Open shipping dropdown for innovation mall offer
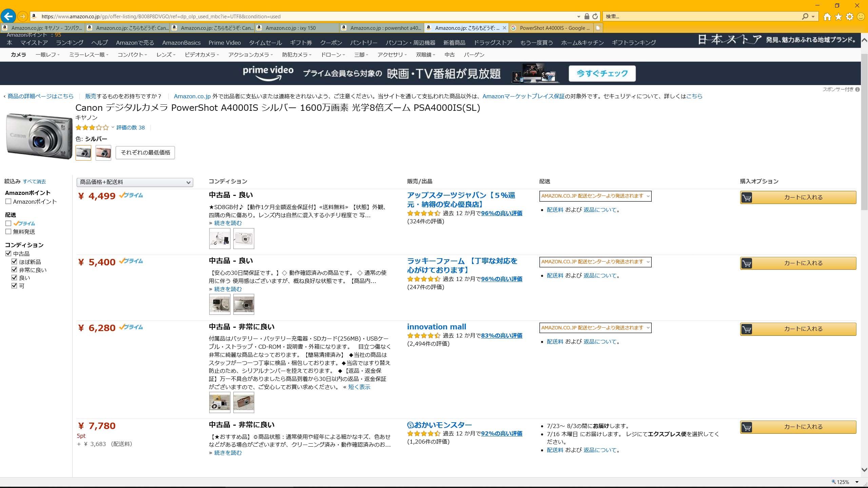Image resolution: width=868 pixels, height=488 pixels. (595, 328)
